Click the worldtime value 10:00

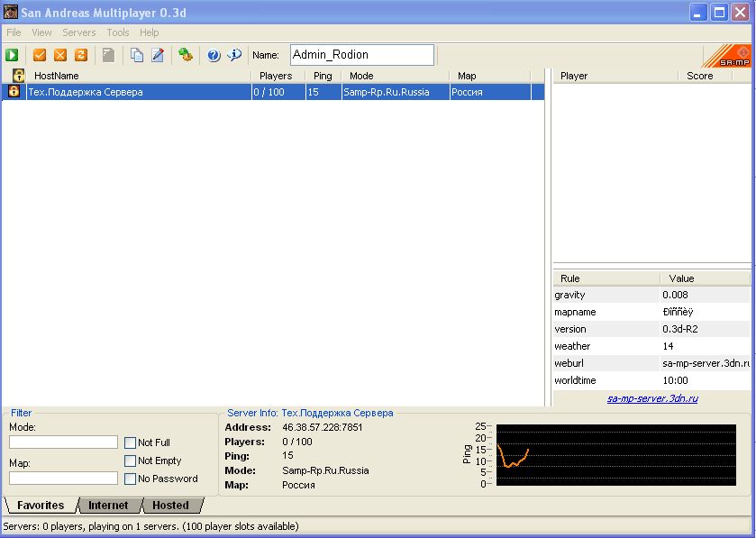(x=676, y=380)
